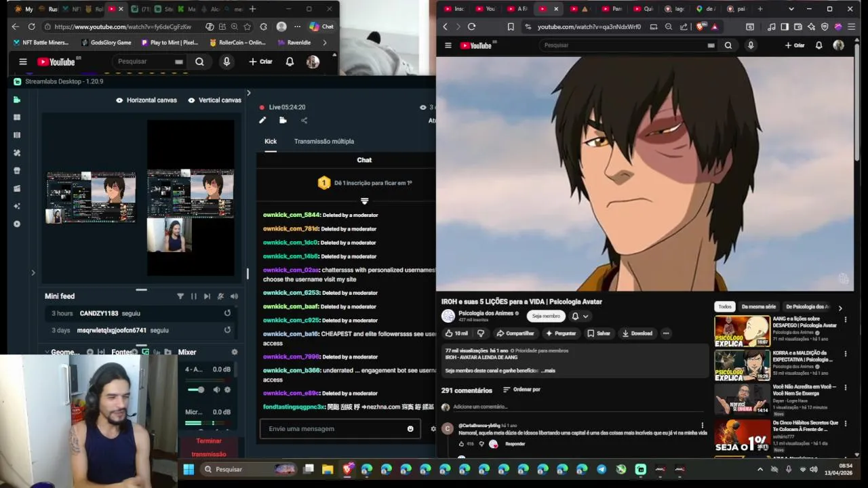Viewport: 868px width, 488px height.
Task: Open File Explorer from taskbar
Action: coord(328,469)
